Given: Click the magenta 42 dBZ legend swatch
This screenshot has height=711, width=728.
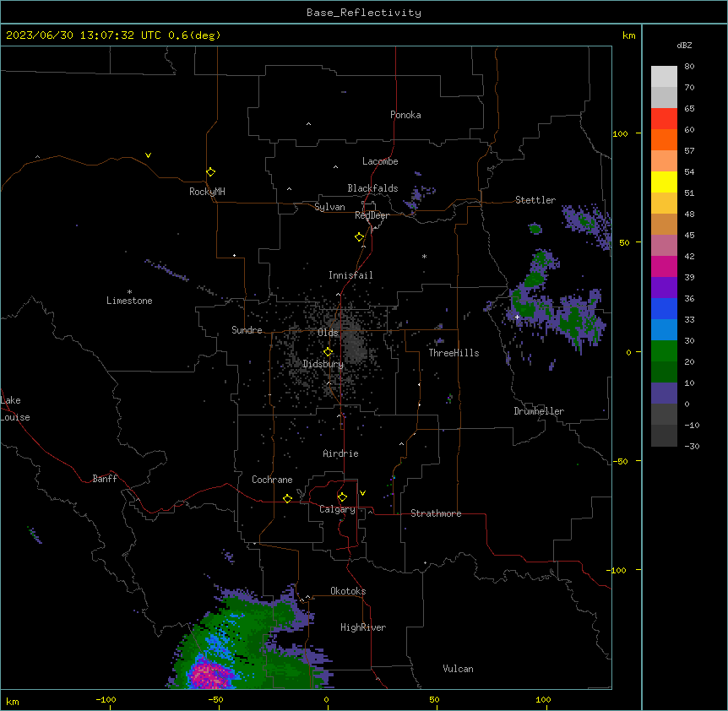Looking at the screenshot, I should [x=664, y=266].
